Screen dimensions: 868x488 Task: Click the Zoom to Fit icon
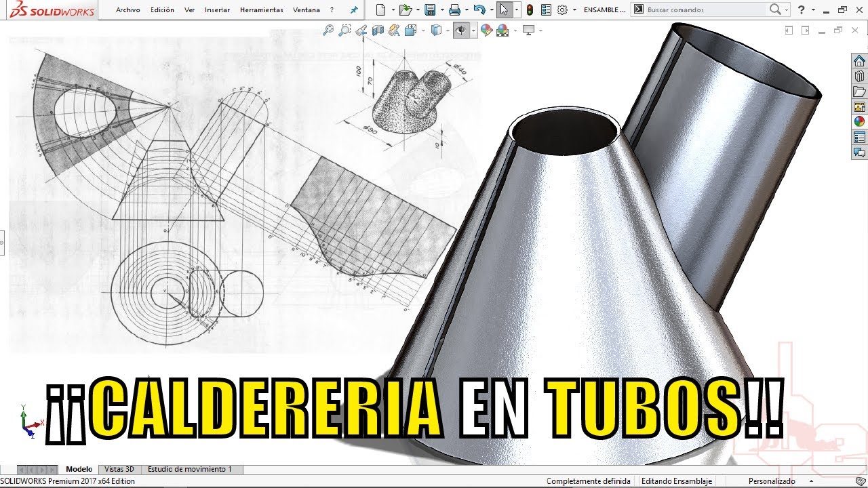click(x=328, y=30)
